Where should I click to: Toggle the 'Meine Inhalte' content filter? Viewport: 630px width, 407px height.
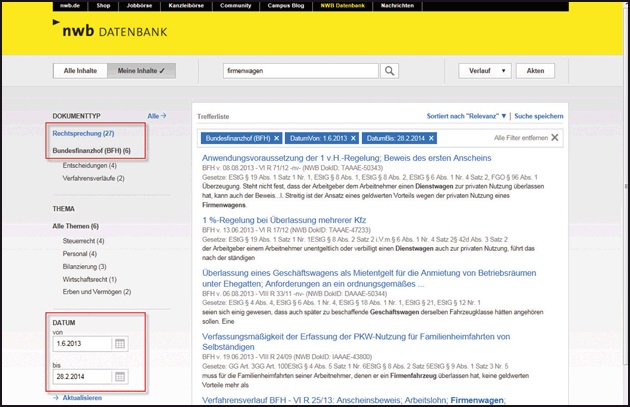pyautogui.click(x=141, y=71)
